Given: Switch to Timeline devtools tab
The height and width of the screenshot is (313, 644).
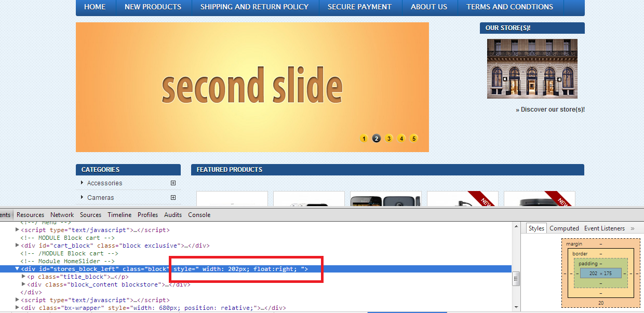Looking at the screenshot, I should point(120,215).
